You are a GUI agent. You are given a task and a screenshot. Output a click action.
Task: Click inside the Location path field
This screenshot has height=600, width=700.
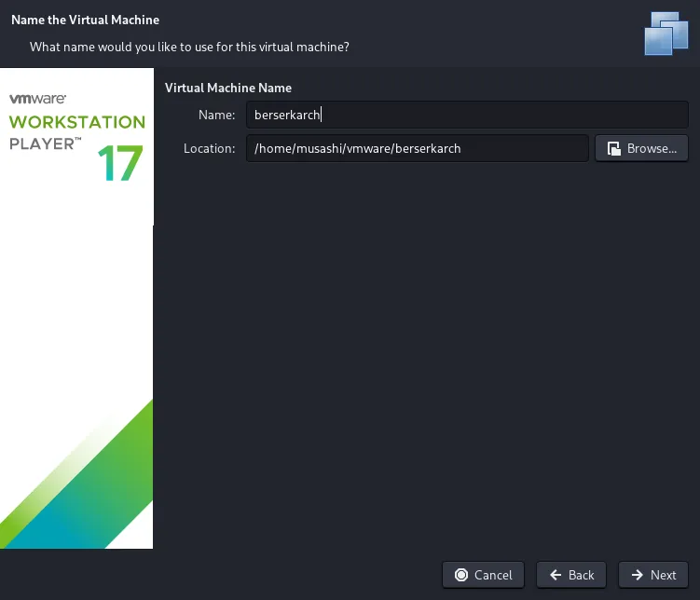coord(417,148)
